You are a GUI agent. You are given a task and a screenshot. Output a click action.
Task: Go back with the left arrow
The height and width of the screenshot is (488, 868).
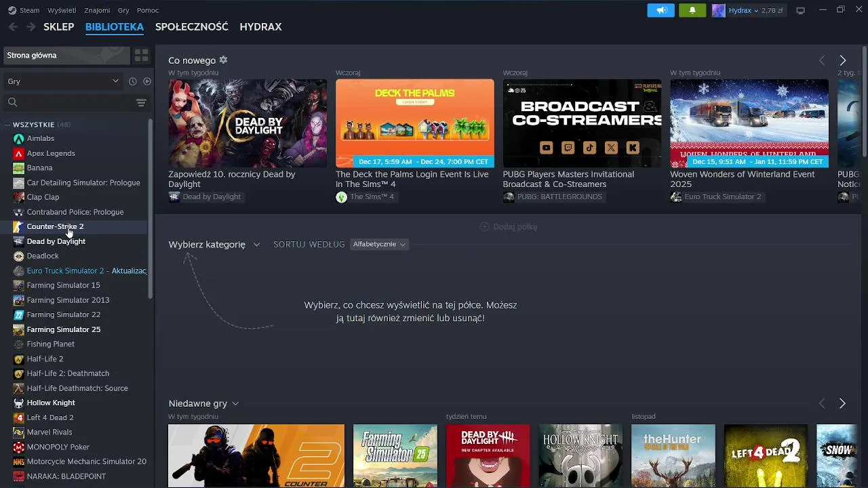pos(13,26)
